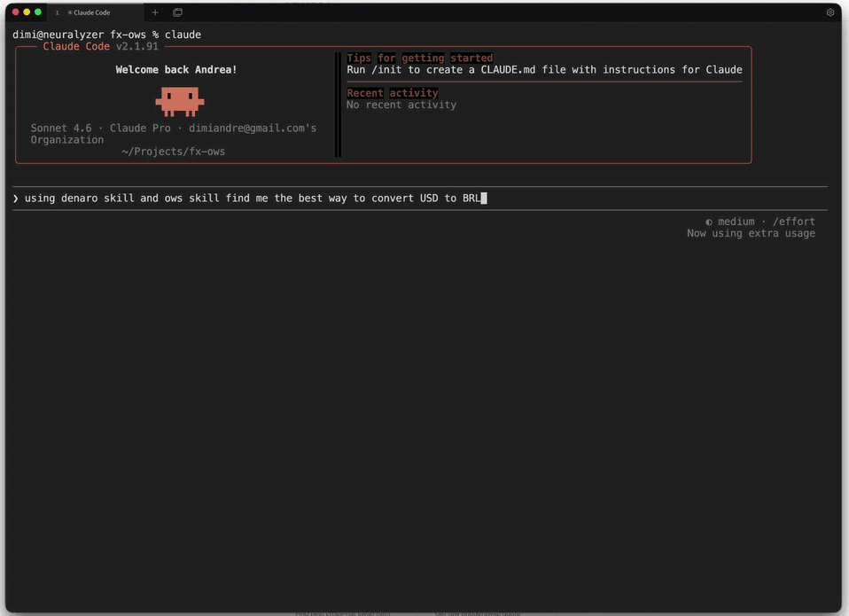The image size is (849, 616).
Task: Open the window split panes icon
Action: [x=177, y=12]
